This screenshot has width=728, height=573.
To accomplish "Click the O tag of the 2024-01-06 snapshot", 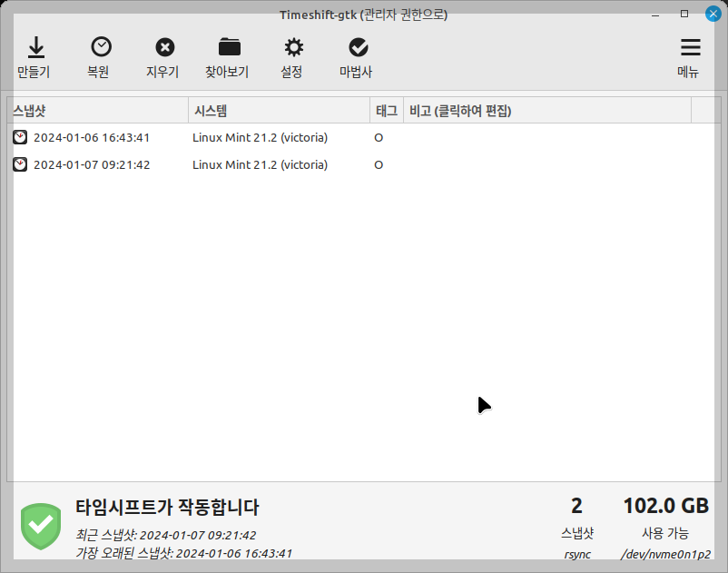I will pyautogui.click(x=379, y=138).
